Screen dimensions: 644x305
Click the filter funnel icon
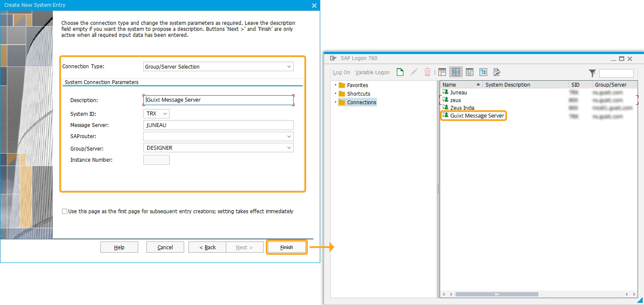pos(592,73)
